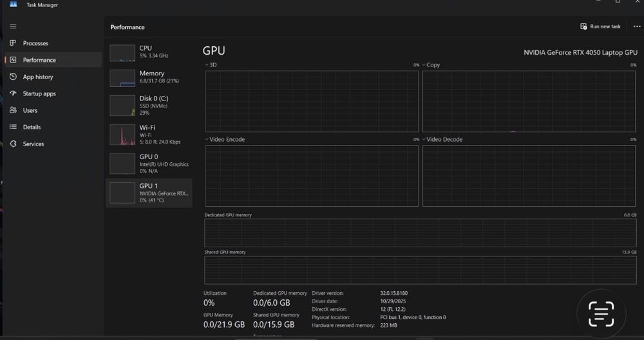Click the Performance header title
Image resolution: width=644 pixels, height=340 pixels.
pos(128,27)
